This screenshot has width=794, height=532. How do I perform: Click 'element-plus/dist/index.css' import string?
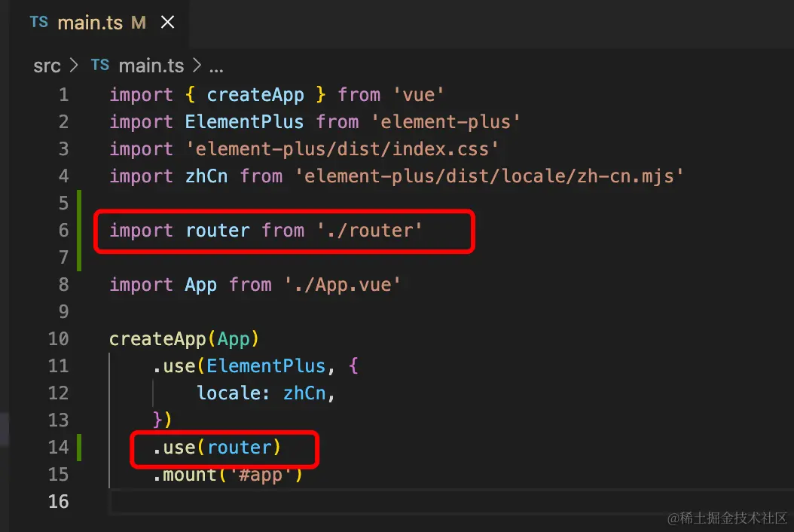pos(342,149)
